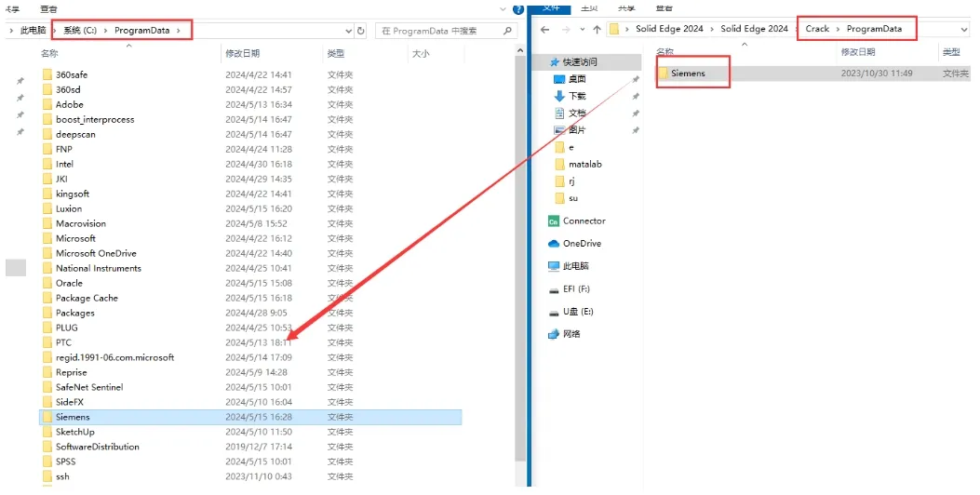This screenshot has height=495, width=980.
Task: Open matalab folder in navigation pane
Action: 578,165
